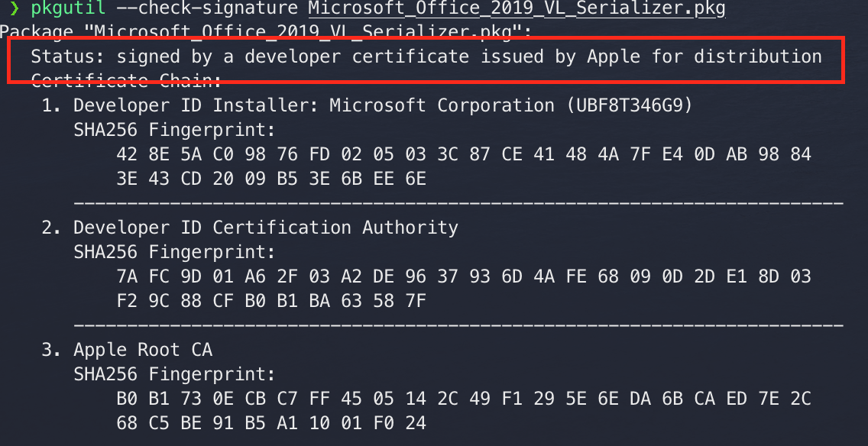
Task: Click fingerprint line starting 7A FC 9D 01
Action: click(x=464, y=276)
